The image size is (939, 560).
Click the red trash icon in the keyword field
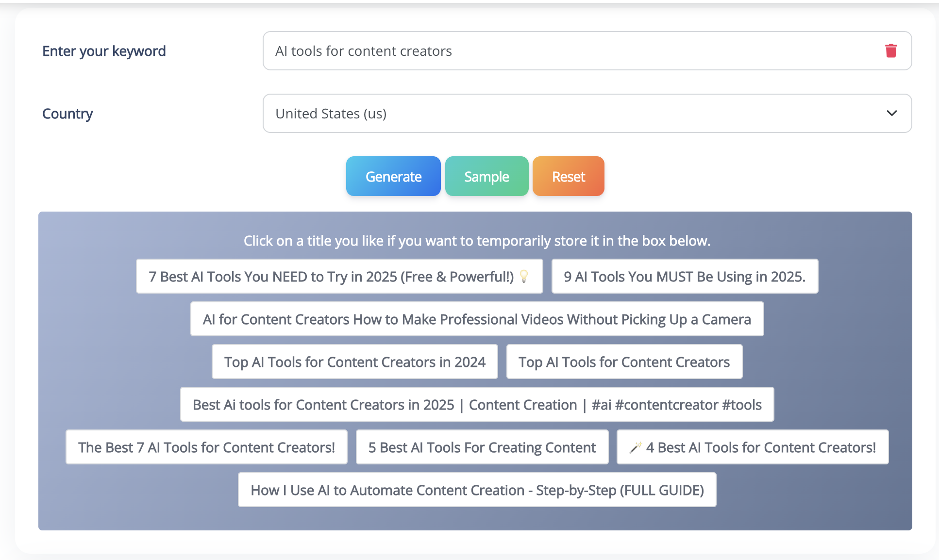pos(890,51)
